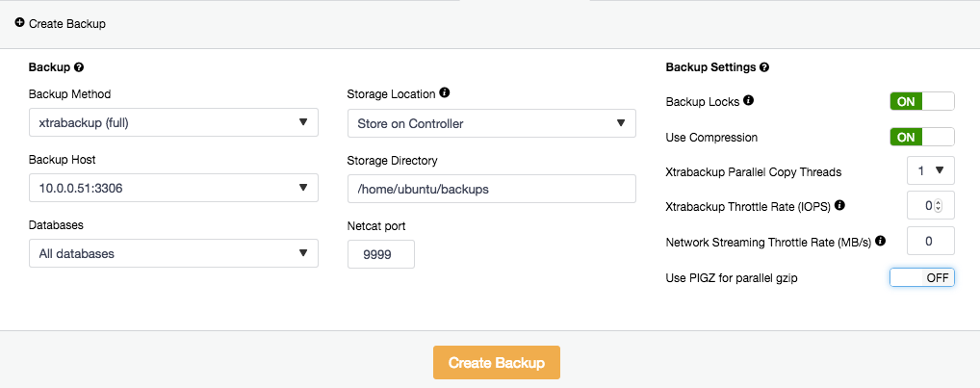Open the Databases All databases dropdown

coord(173,253)
